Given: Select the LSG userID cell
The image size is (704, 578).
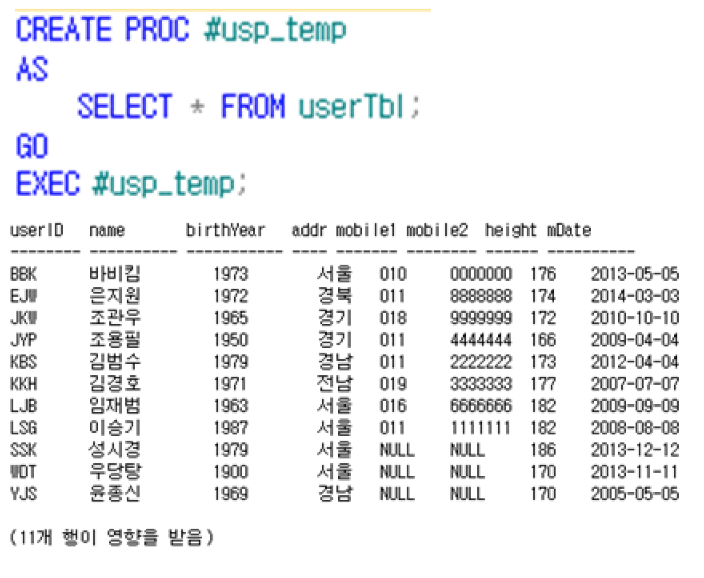Looking at the screenshot, I should (23, 428).
